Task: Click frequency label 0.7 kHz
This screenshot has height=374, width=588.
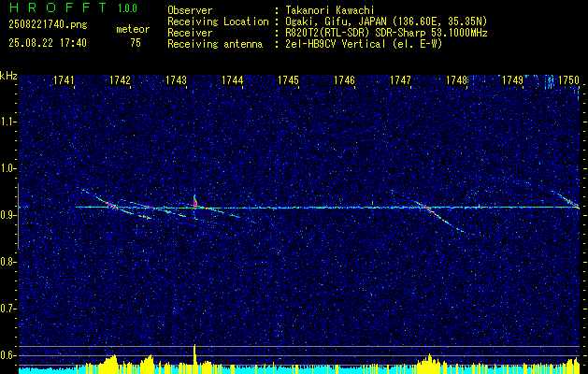Action: (8, 309)
